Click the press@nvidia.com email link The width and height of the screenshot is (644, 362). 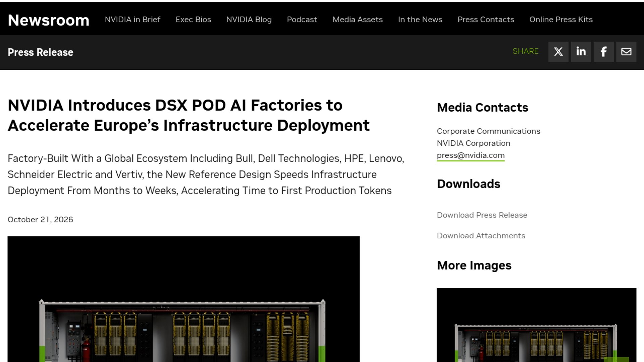pyautogui.click(x=471, y=156)
